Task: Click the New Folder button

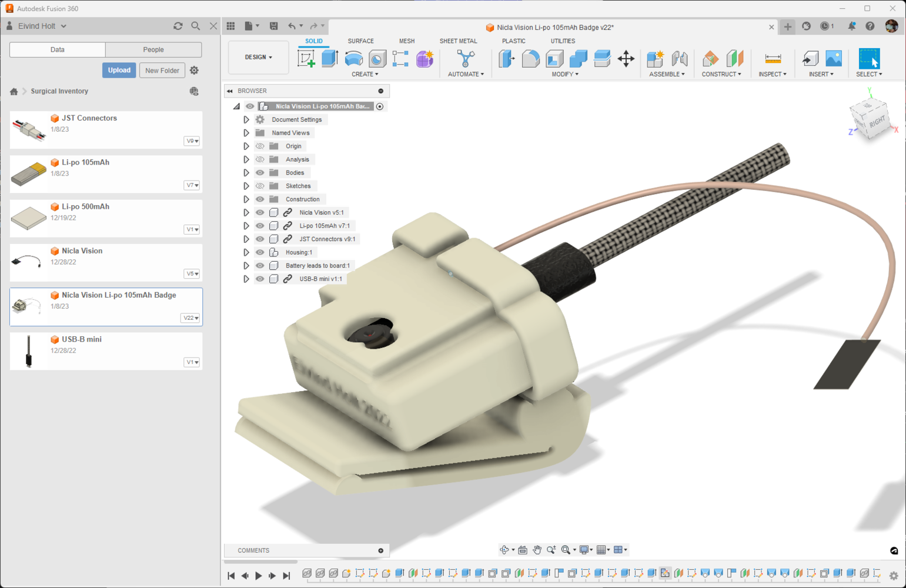Action: coord(162,71)
